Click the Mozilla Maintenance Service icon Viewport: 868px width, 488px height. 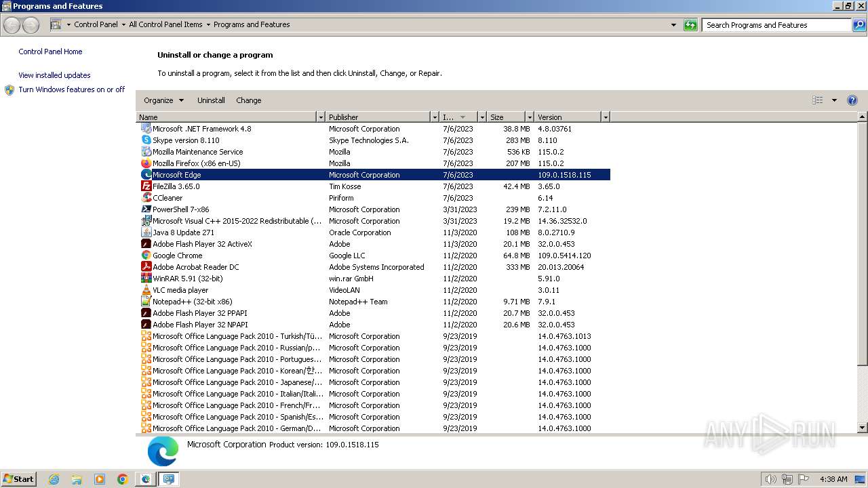click(146, 152)
